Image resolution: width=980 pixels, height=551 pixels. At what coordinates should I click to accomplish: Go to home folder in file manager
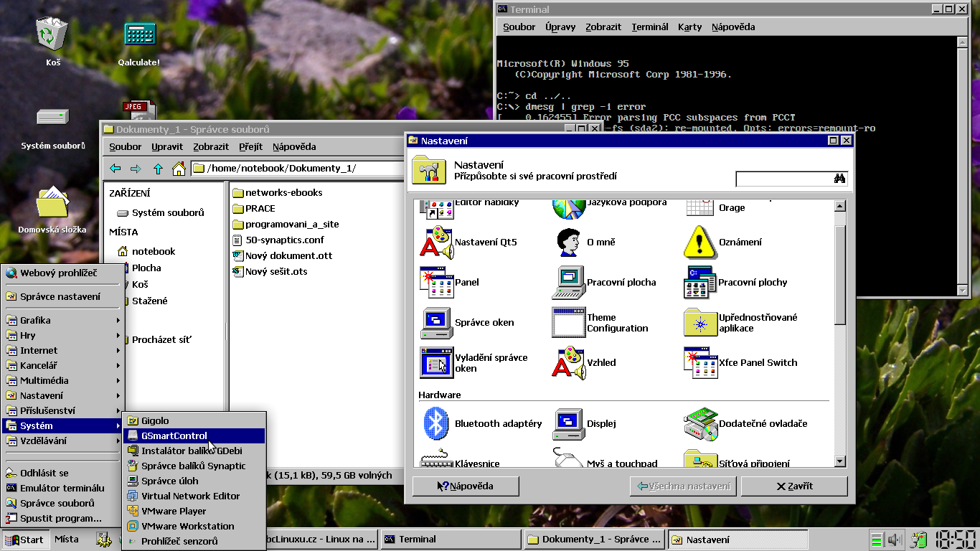point(179,169)
